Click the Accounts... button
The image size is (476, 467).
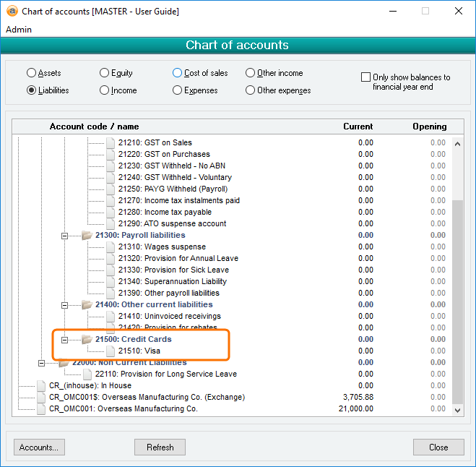[x=39, y=447]
